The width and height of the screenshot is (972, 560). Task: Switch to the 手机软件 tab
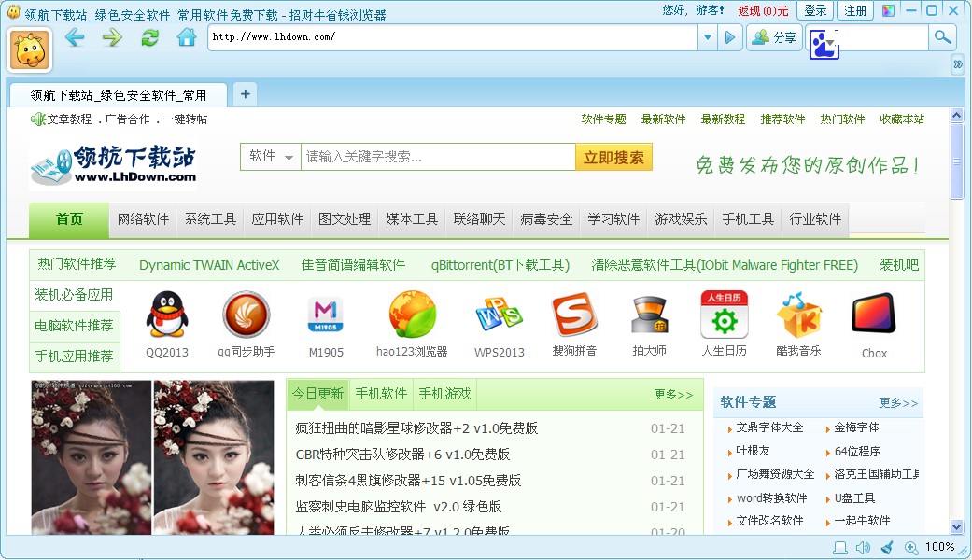[x=381, y=394]
